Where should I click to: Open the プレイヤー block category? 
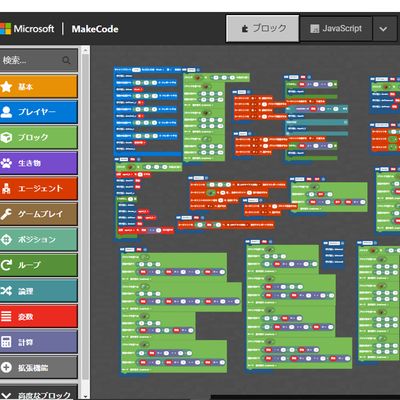pyautogui.click(x=39, y=112)
